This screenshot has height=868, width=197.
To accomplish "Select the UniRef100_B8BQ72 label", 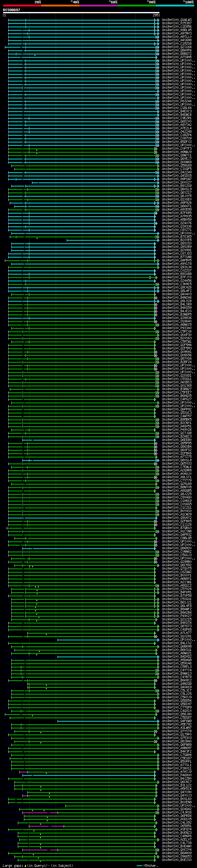I will click(177, 54).
